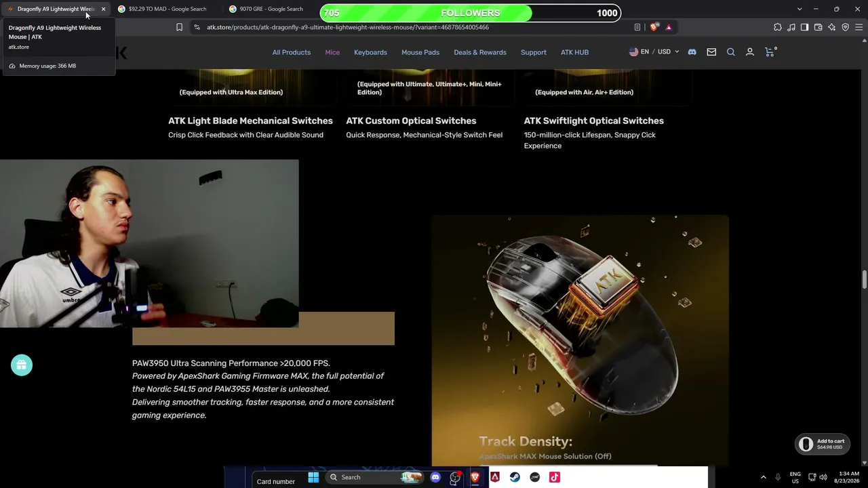The image size is (868, 488).
Task: Click the site info icon beside URL
Action: coord(197,27)
